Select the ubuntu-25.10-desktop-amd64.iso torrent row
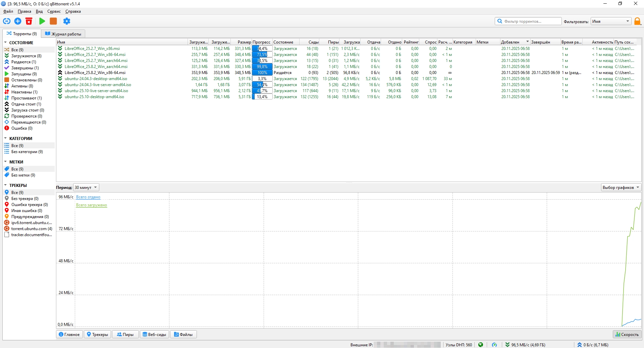644x348 pixels. tap(347, 97)
